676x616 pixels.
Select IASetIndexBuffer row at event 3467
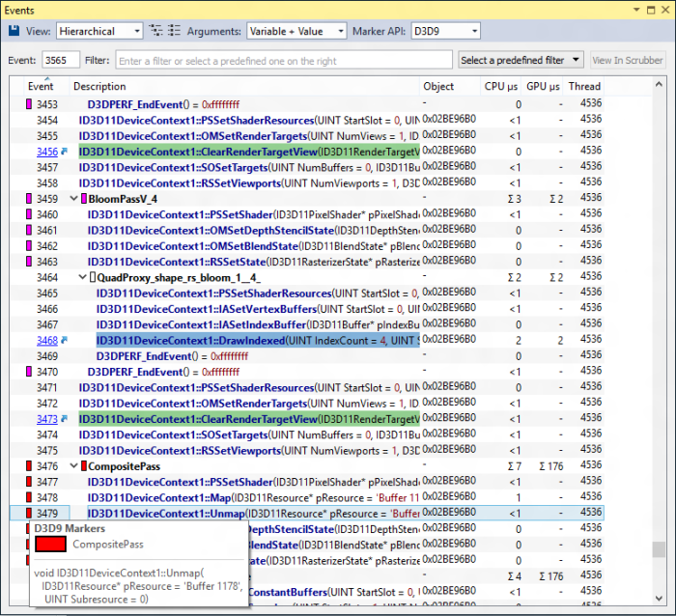[x=307, y=324]
